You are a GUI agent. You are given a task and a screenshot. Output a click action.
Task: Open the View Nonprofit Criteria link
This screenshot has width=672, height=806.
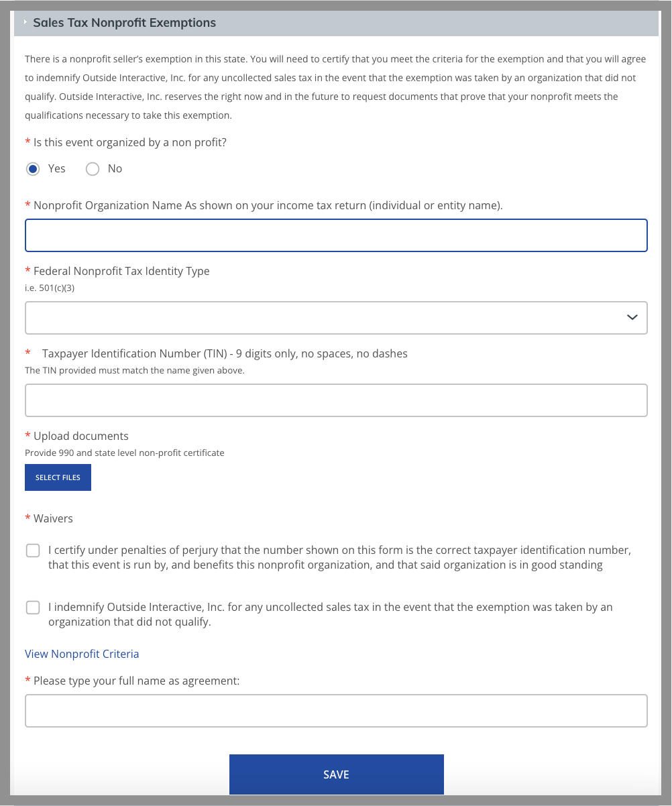(82, 654)
